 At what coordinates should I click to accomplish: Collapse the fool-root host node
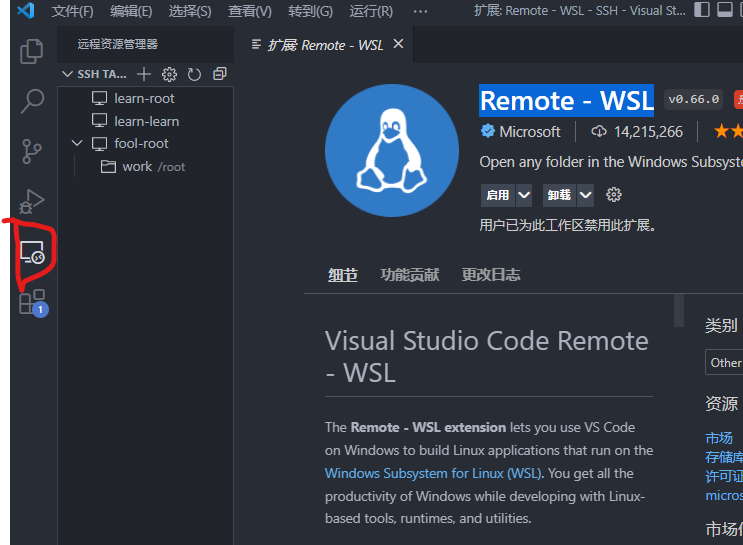click(x=77, y=143)
